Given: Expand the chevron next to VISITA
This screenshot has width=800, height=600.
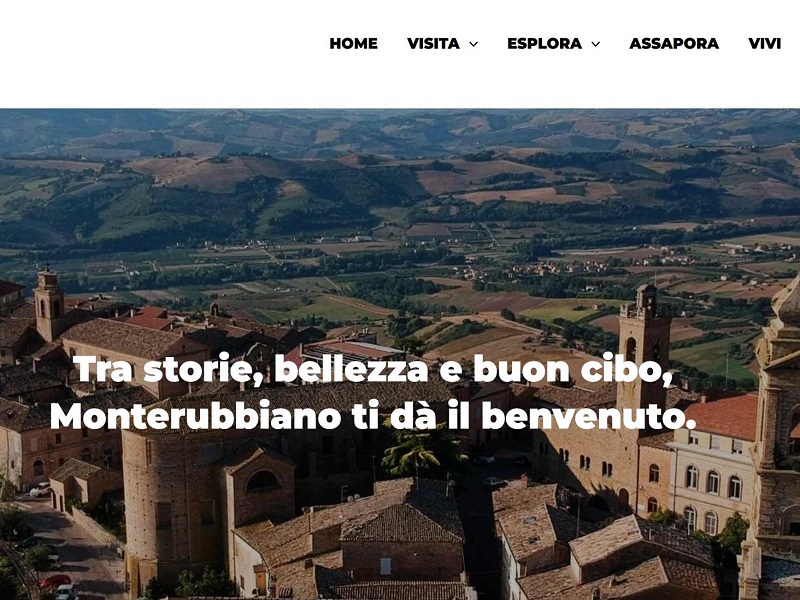Looking at the screenshot, I should point(473,44).
